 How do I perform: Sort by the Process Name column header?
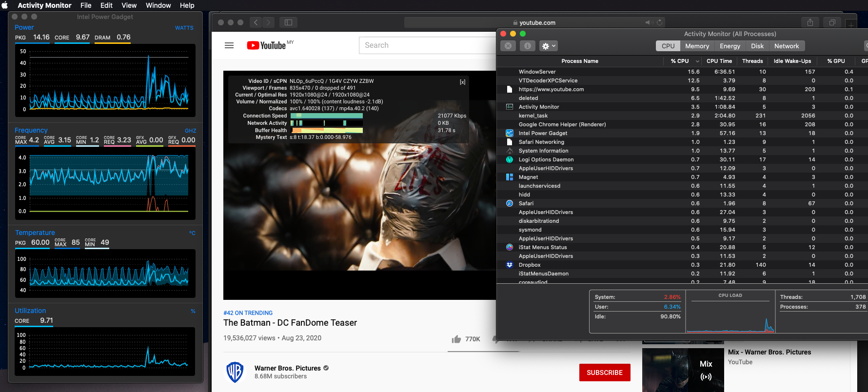[580, 61]
